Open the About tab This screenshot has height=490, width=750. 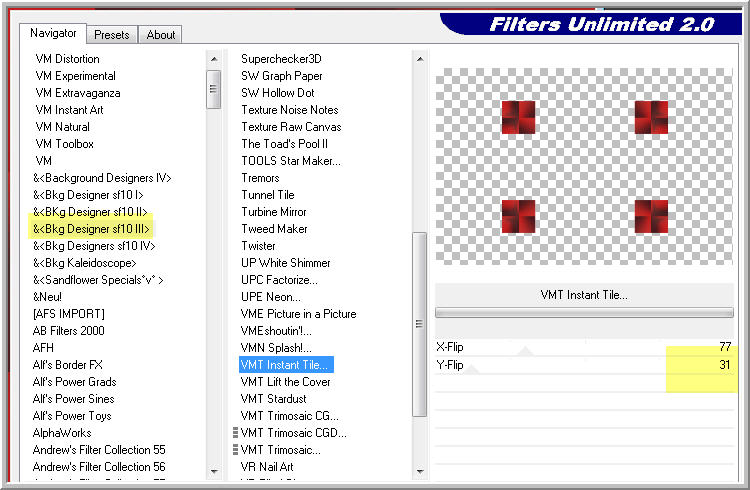point(161,35)
